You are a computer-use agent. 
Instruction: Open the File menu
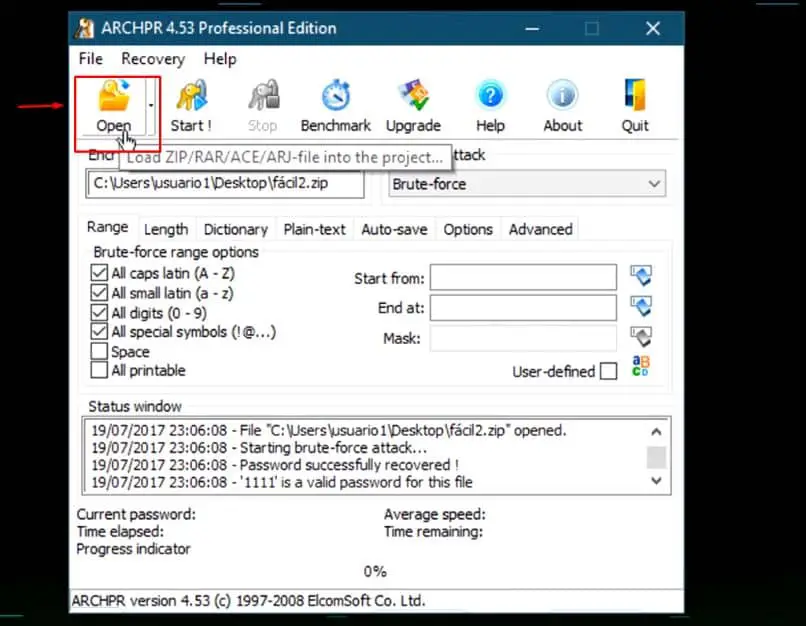(x=91, y=59)
